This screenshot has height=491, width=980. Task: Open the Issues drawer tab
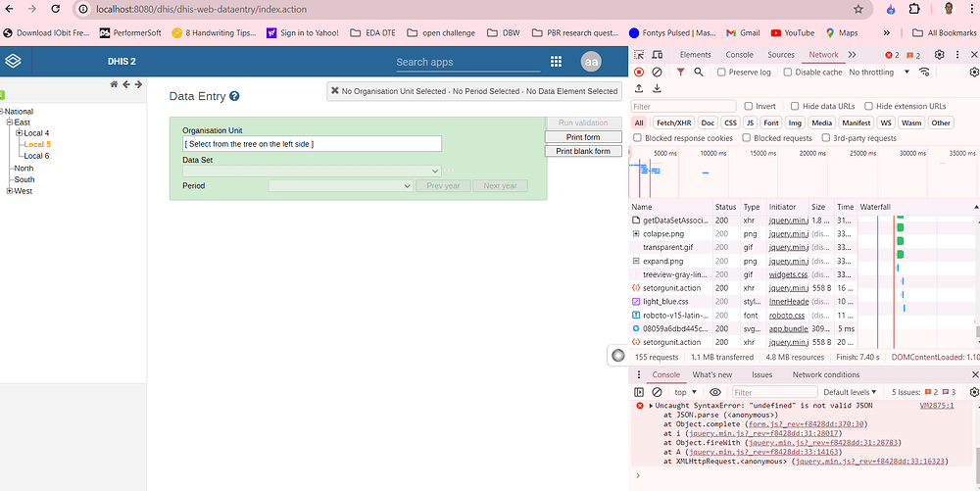(761, 374)
